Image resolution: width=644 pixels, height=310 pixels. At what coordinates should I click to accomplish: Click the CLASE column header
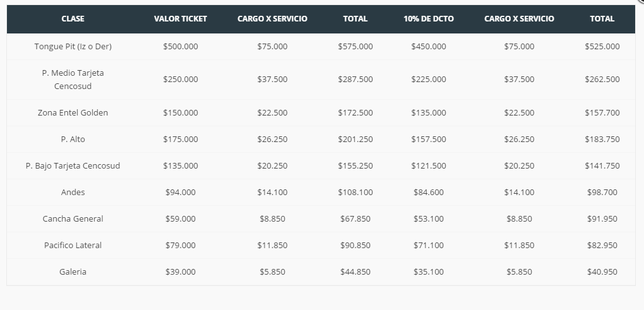(73, 19)
